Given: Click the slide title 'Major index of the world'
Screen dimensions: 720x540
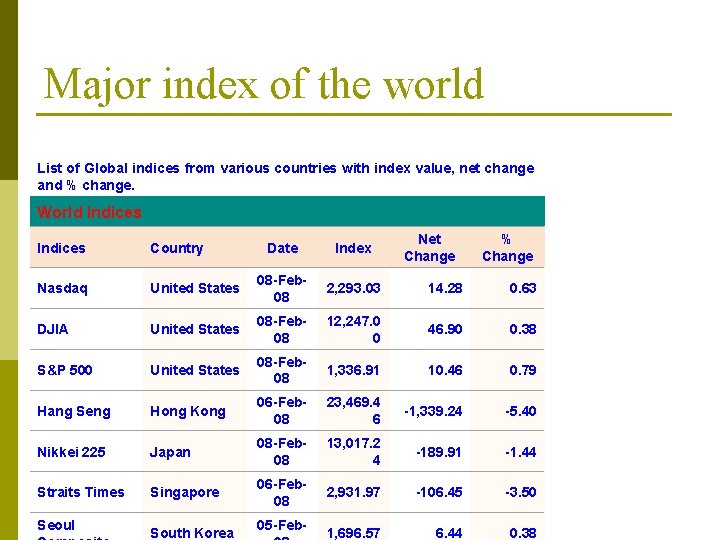Looking at the screenshot, I should 263,84.
